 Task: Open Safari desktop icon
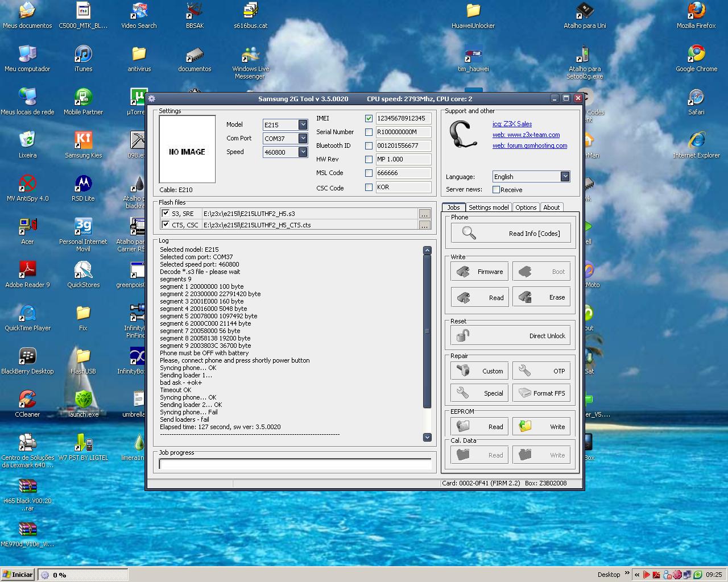[696, 102]
